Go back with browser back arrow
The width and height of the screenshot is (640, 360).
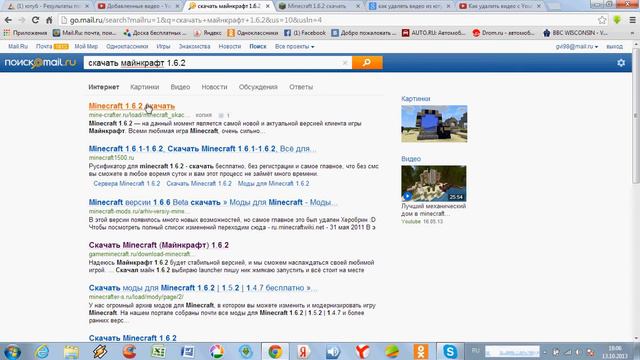8,20
